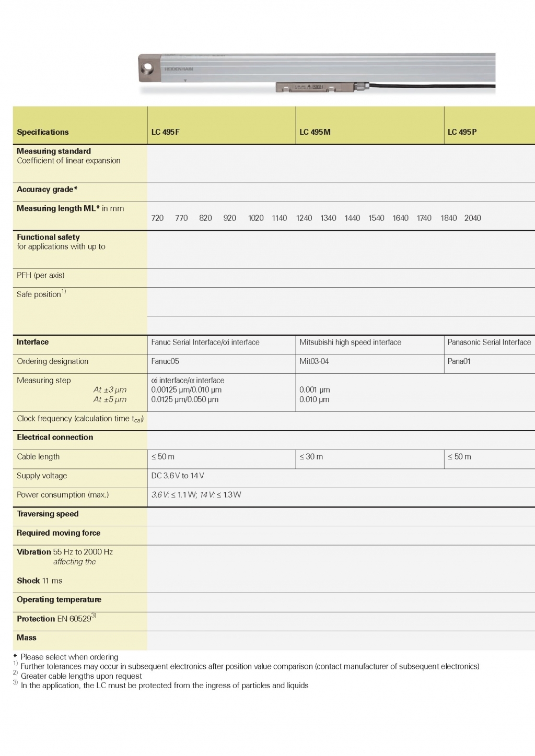Viewport: 535px width, 756px height.
Task: Click Mitsubishi measuring step '0.010 µm'
Action: click(315, 399)
